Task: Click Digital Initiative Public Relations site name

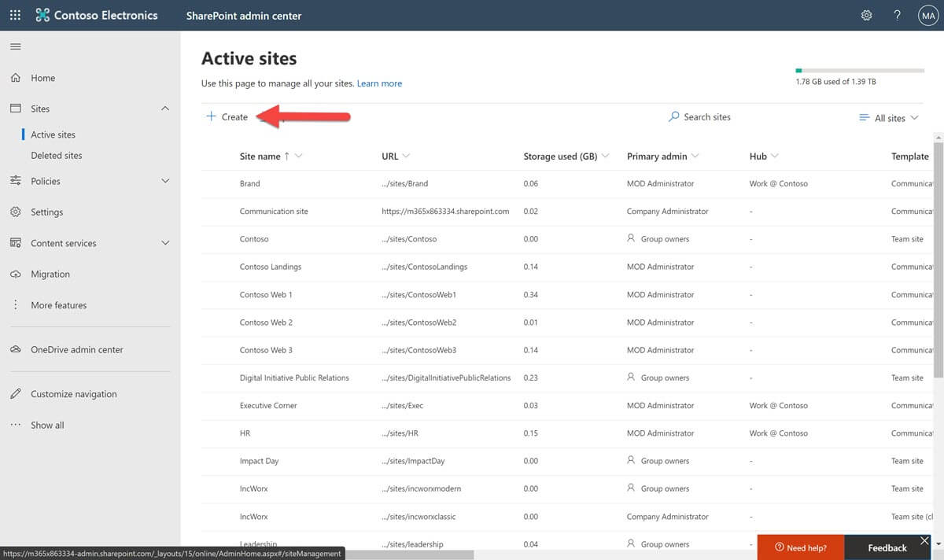Action: pyautogui.click(x=294, y=378)
